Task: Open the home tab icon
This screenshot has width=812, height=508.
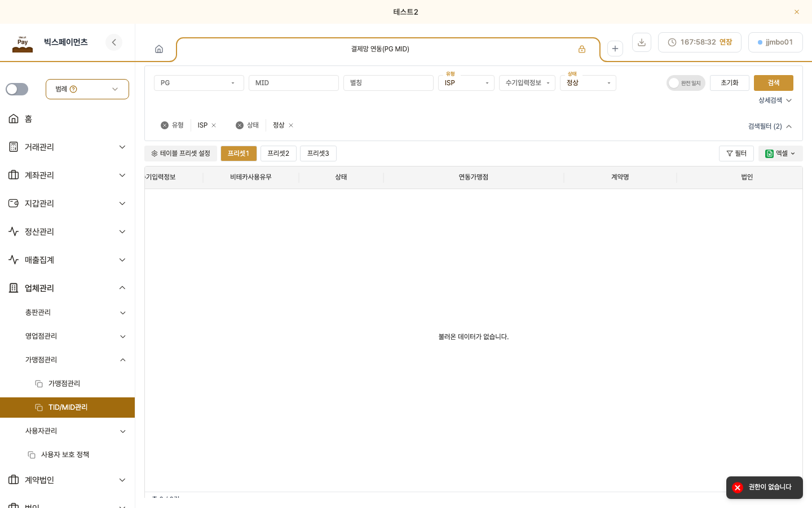Action: 159,49
